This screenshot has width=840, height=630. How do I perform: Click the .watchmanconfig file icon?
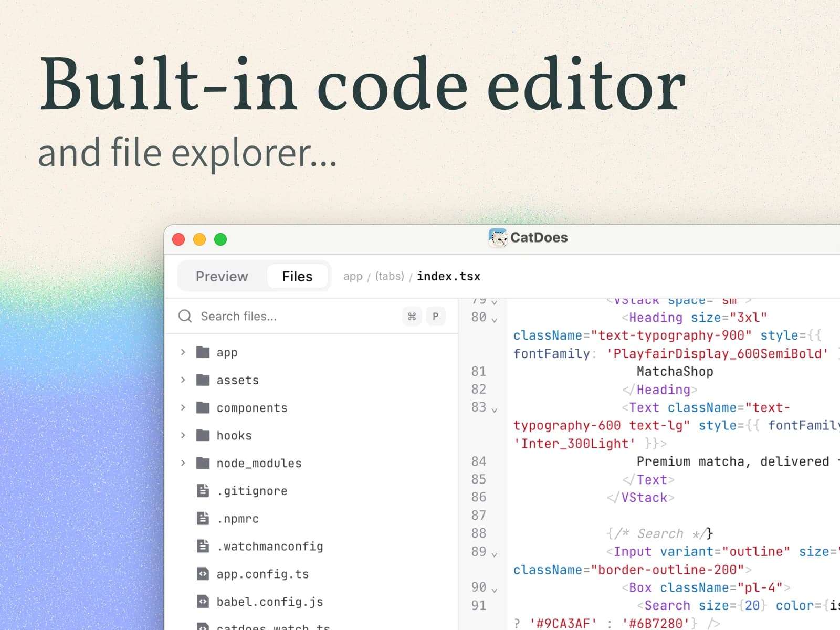(x=203, y=546)
